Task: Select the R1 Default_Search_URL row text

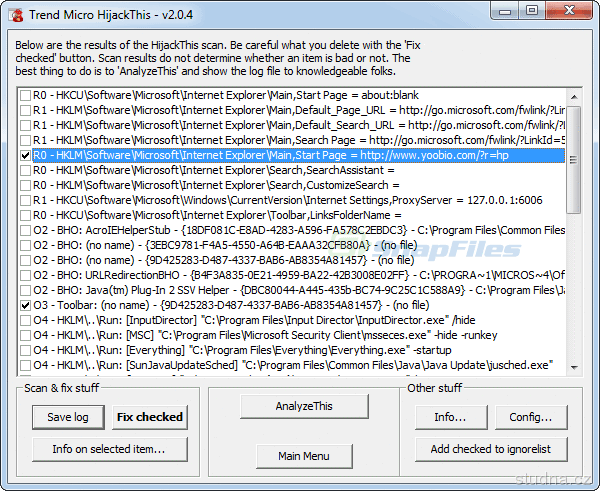Action: point(299,125)
